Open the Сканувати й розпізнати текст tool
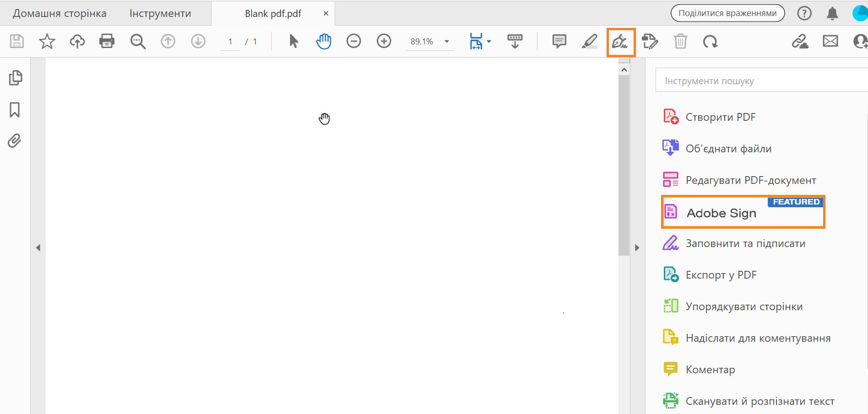This screenshot has height=414, width=868. click(749, 401)
